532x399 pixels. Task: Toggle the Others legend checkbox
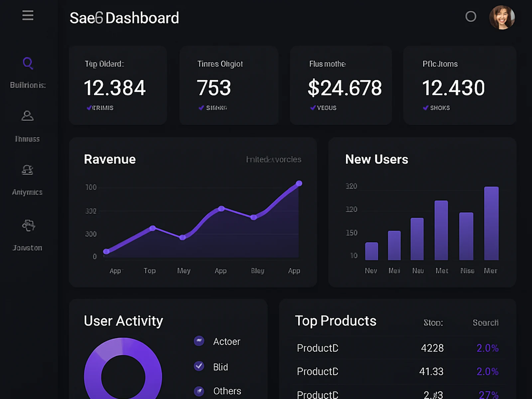point(199,391)
